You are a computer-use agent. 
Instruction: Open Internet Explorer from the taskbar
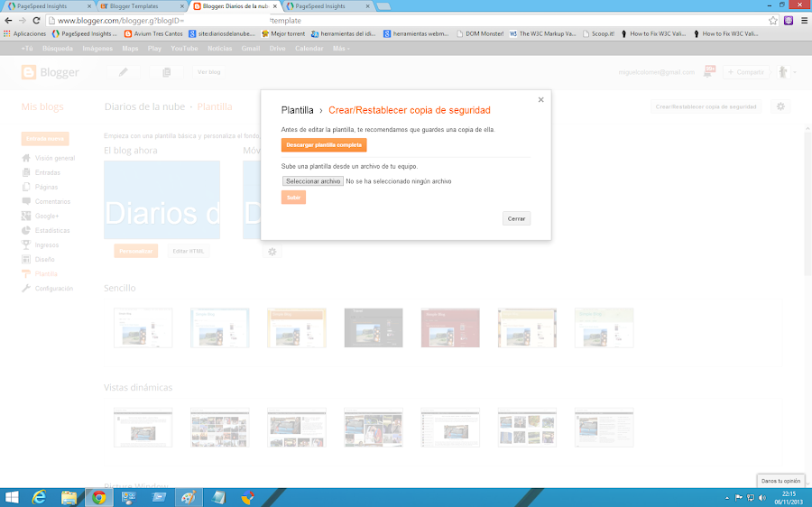point(39,498)
